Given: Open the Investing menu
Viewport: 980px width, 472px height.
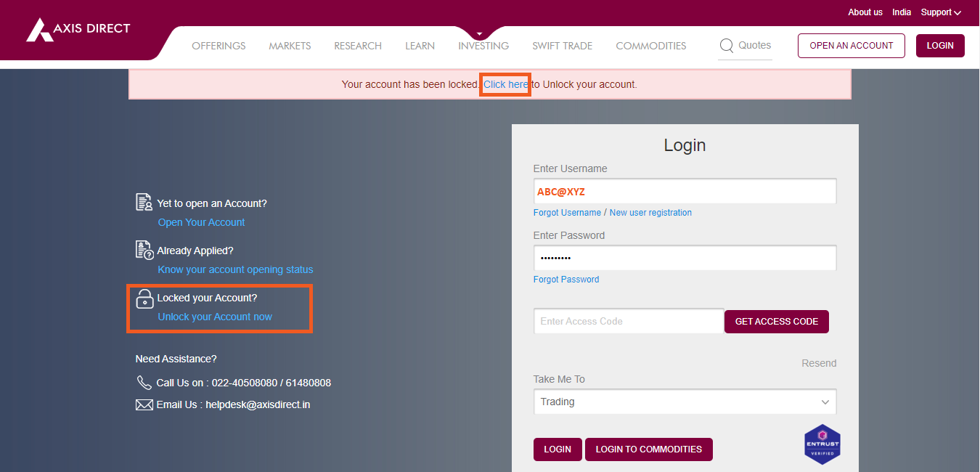Looking at the screenshot, I should point(483,46).
